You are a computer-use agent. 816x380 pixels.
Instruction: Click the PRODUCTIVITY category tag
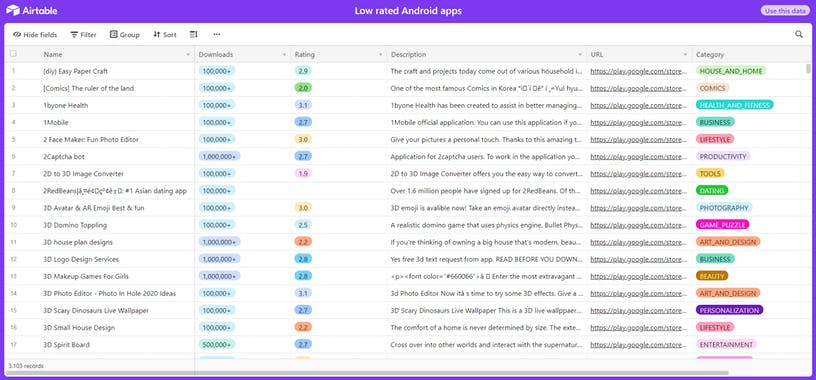click(723, 157)
